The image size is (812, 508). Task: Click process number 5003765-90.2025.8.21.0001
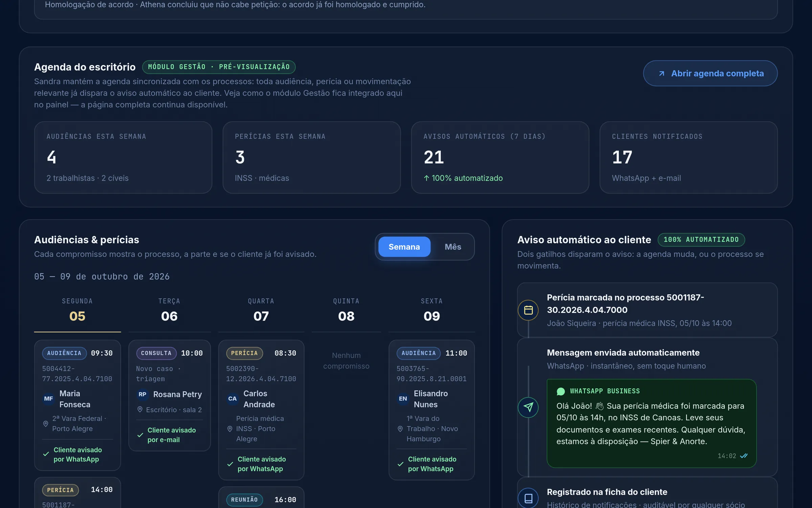(431, 374)
